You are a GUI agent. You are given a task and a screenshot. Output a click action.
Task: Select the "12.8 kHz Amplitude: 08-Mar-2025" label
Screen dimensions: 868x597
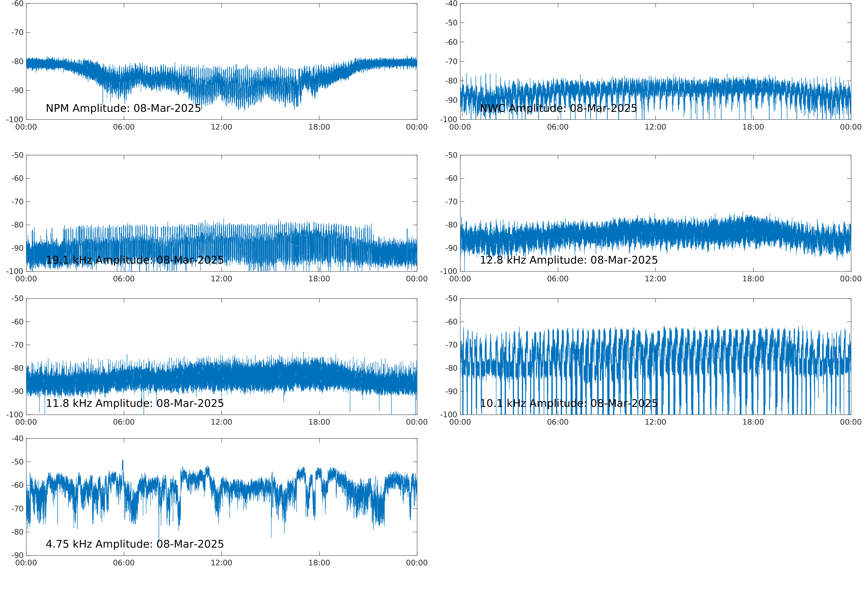569,260
